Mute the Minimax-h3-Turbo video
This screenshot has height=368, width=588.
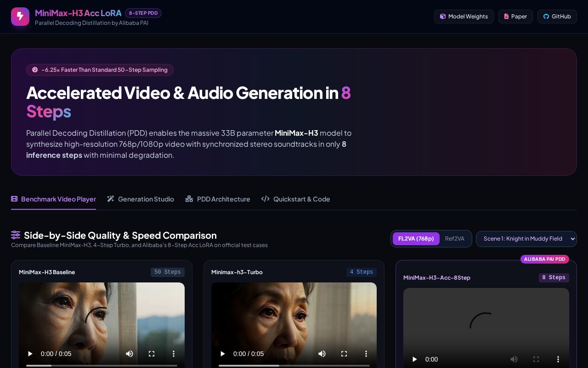click(x=322, y=354)
